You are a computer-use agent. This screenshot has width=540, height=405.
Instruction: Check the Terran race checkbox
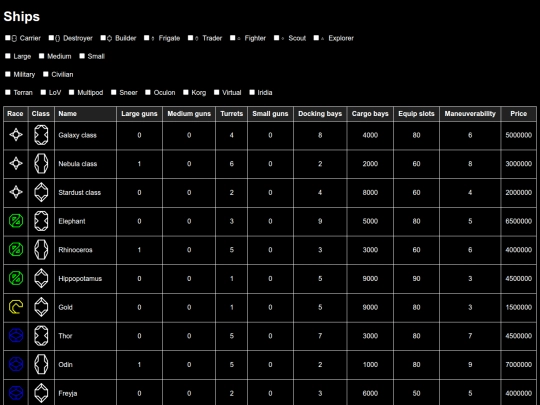(x=8, y=92)
